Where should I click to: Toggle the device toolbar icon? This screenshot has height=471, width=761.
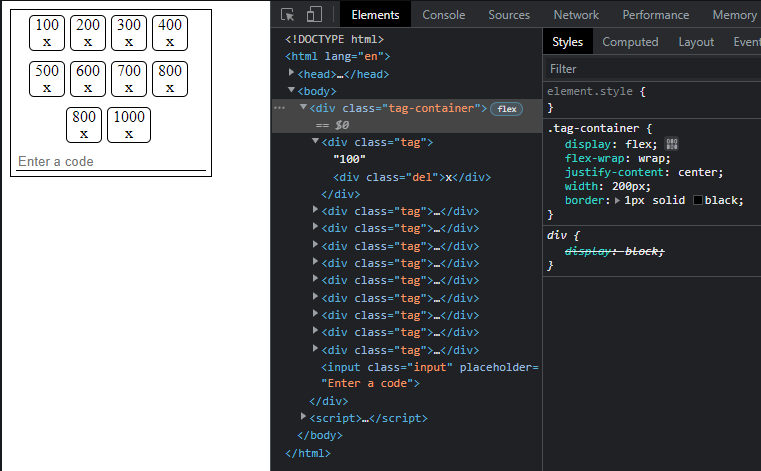coord(314,15)
